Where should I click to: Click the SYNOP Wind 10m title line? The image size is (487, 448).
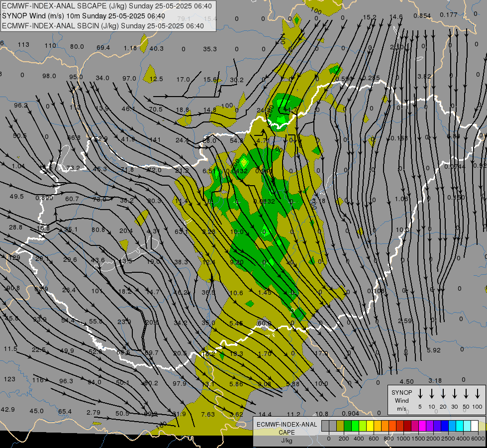(84, 16)
